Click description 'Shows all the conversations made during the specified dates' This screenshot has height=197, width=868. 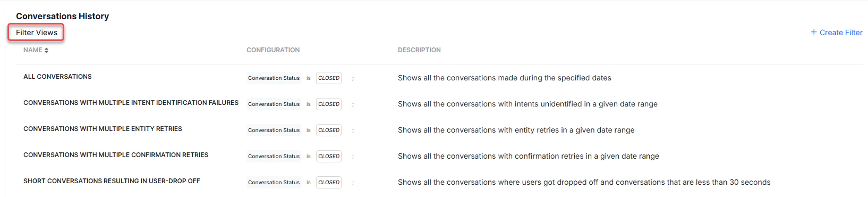coord(504,78)
